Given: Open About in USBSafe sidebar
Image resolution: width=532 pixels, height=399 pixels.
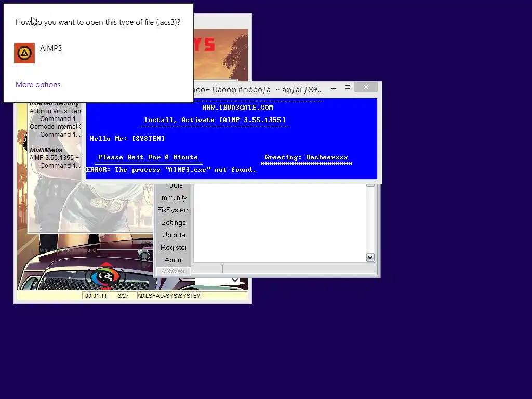Looking at the screenshot, I should pyautogui.click(x=174, y=260).
